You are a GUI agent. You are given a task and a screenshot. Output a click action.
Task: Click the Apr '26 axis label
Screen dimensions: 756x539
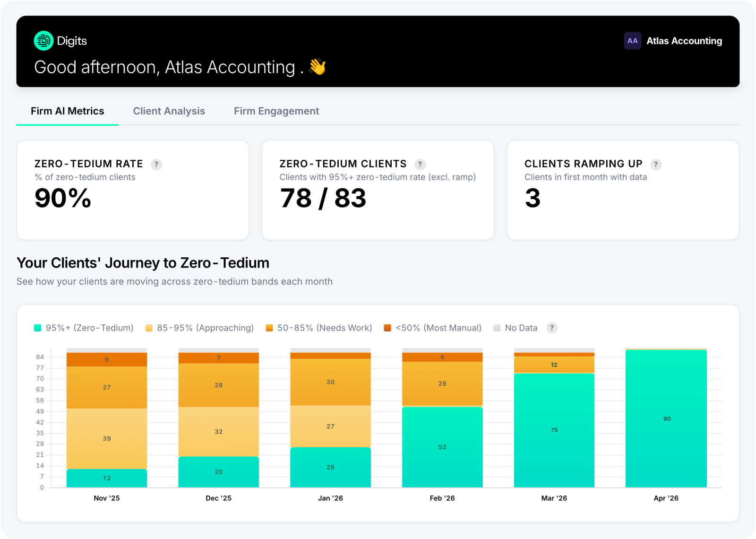[666, 498]
